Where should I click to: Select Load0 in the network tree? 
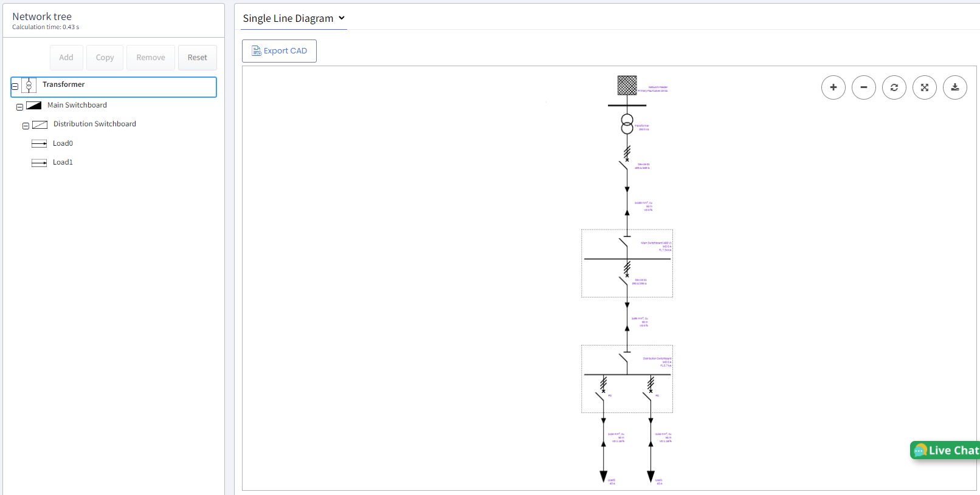(x=63, y=143)
